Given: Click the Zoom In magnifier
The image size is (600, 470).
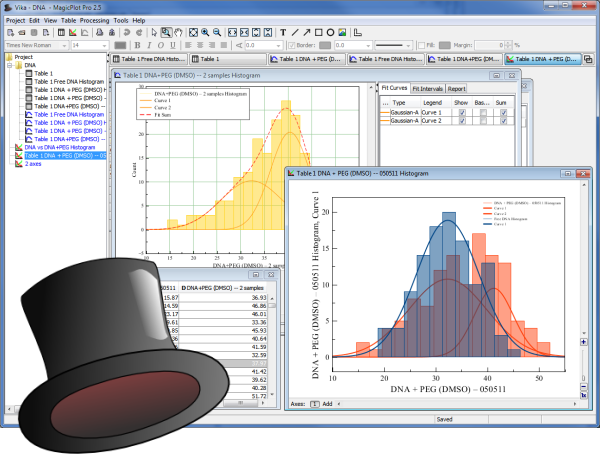Looking at the screenshot, I should 205,33.
